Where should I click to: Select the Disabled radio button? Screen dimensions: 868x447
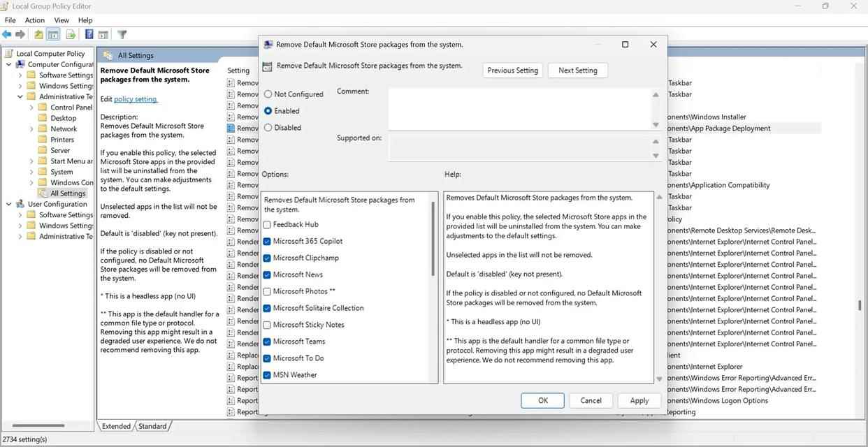268,127
